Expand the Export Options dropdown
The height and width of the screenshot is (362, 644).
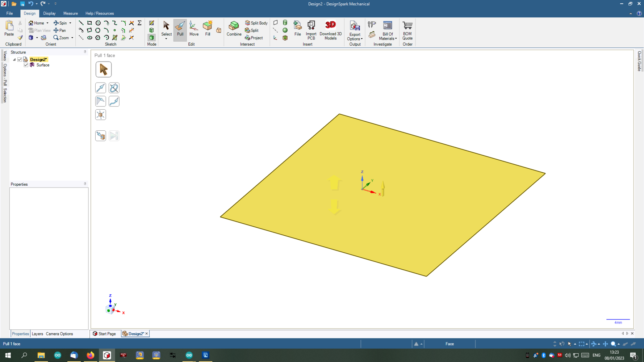[x=355, y=37]
